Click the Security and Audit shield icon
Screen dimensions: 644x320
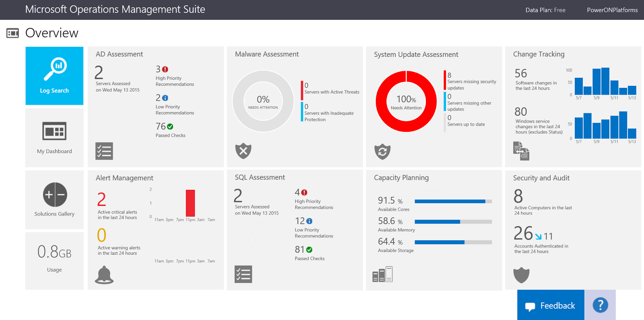521,275
